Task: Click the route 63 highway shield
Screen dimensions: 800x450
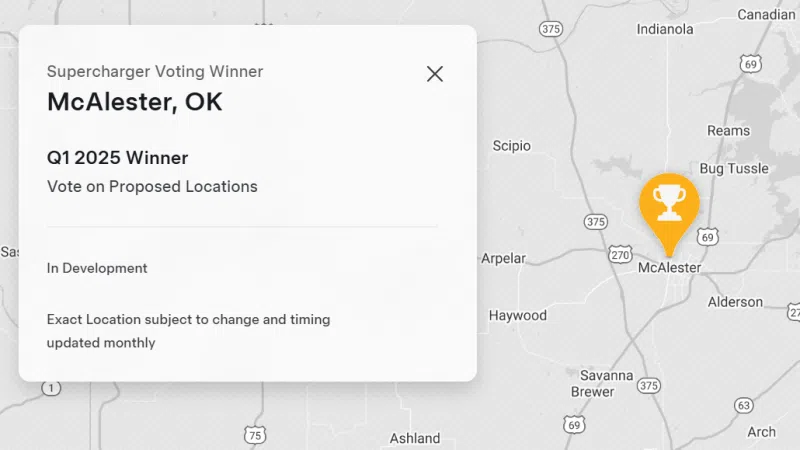Action: [743, 406]
